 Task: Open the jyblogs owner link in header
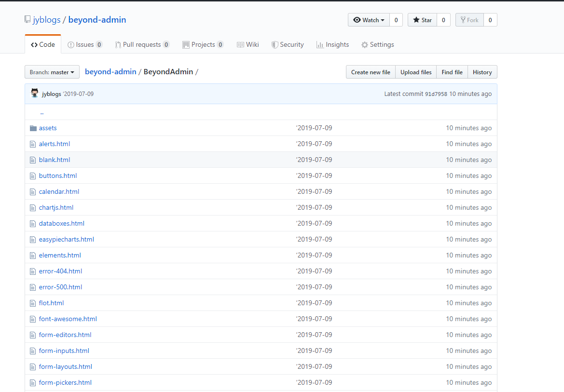pos(47,20)
